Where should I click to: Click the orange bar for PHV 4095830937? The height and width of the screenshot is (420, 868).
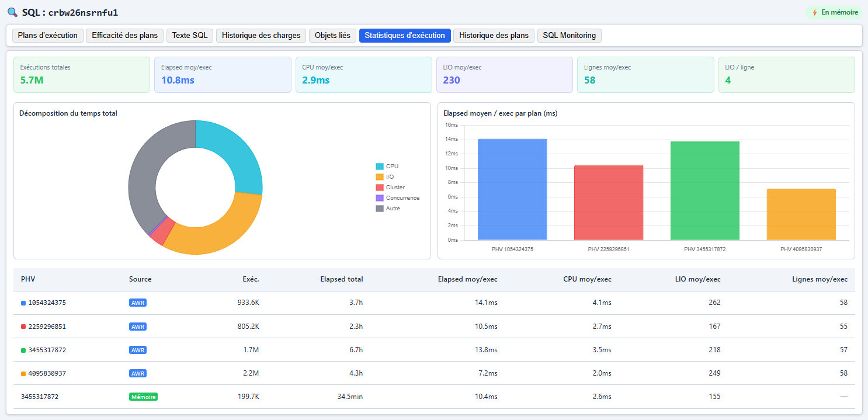pos(801,214)
